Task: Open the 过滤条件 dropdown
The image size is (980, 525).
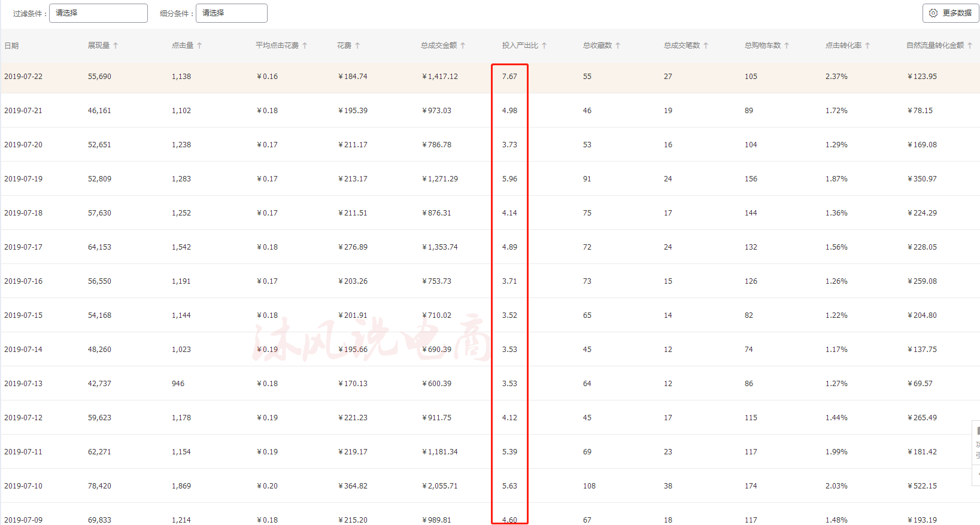Action: pos(98,13)
